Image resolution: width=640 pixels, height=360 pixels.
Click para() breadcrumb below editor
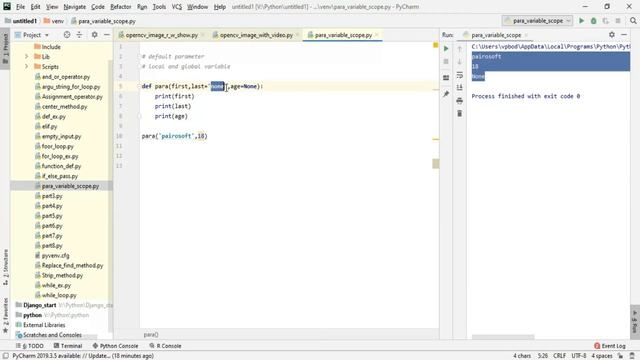[x=151, y=335]
